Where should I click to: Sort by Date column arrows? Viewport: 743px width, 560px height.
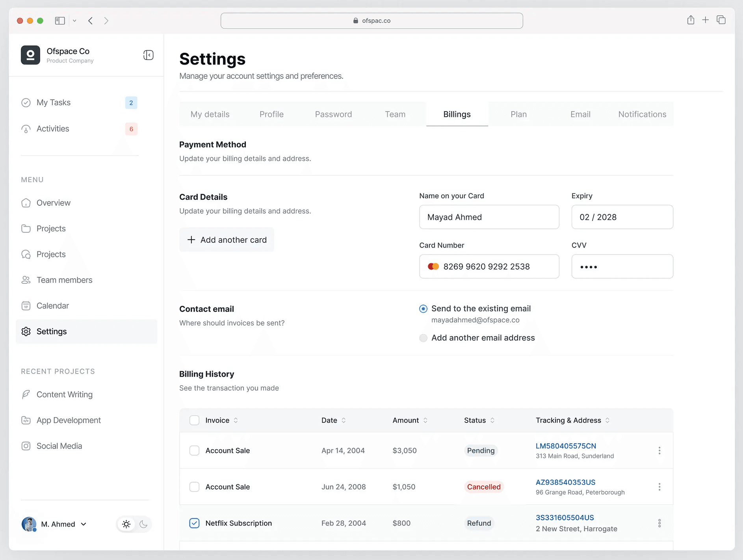[344, 420]
